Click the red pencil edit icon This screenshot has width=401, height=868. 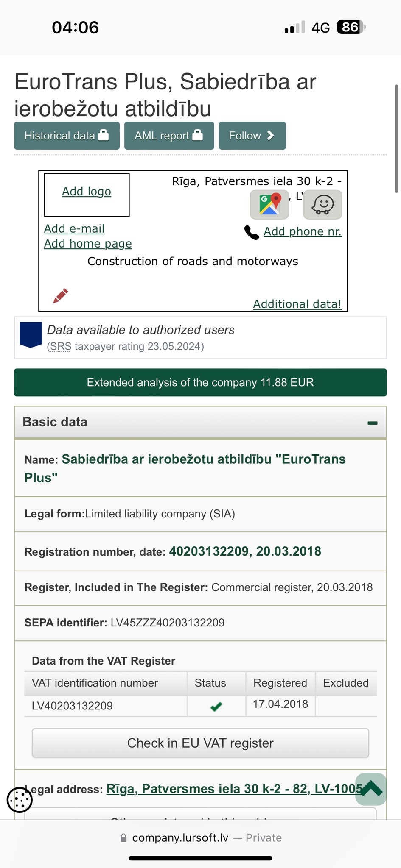coord(61,296)
